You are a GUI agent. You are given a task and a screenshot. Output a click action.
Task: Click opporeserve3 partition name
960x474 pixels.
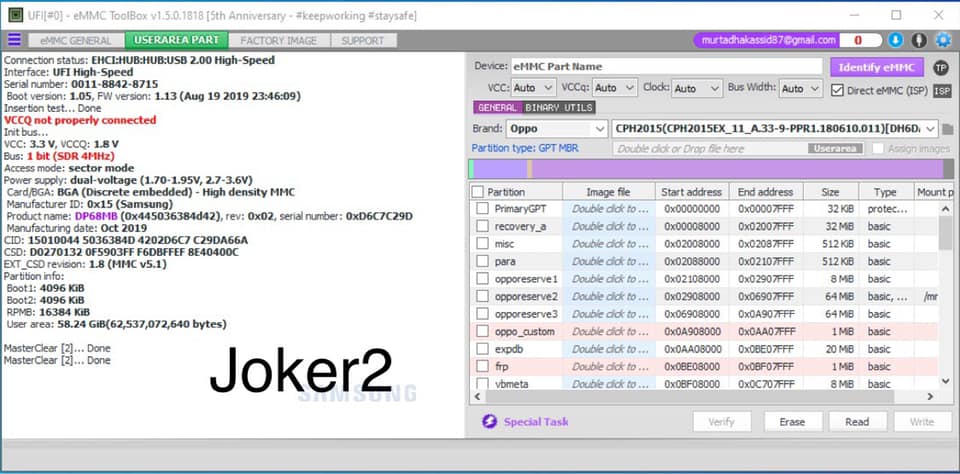pyautogui.click(x=527, y=314)
